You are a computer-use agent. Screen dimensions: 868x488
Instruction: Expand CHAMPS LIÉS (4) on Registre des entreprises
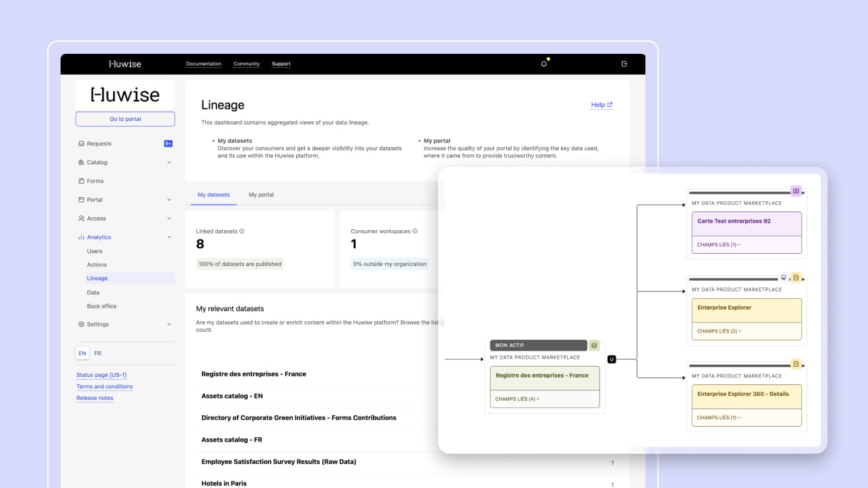517,399
